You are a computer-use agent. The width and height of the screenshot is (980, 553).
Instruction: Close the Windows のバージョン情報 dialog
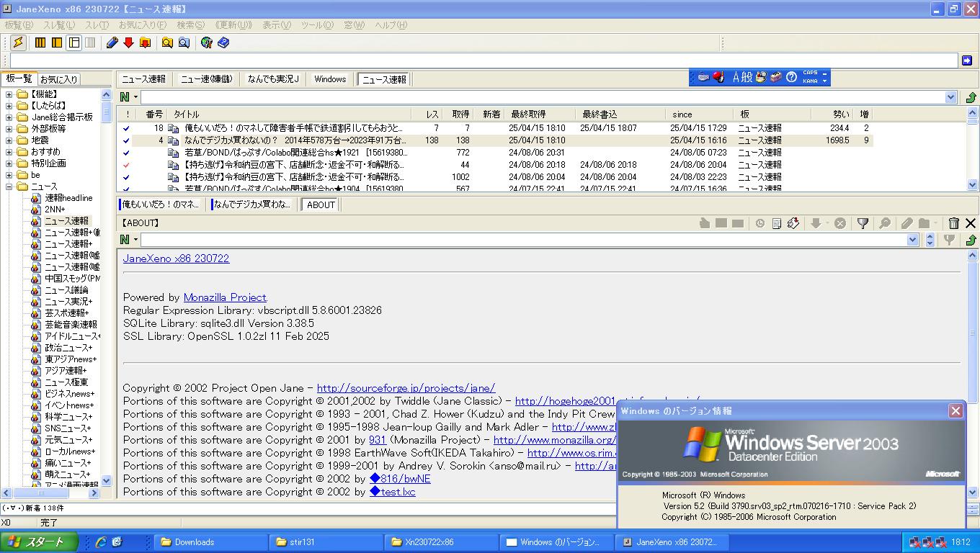point(955,410)
